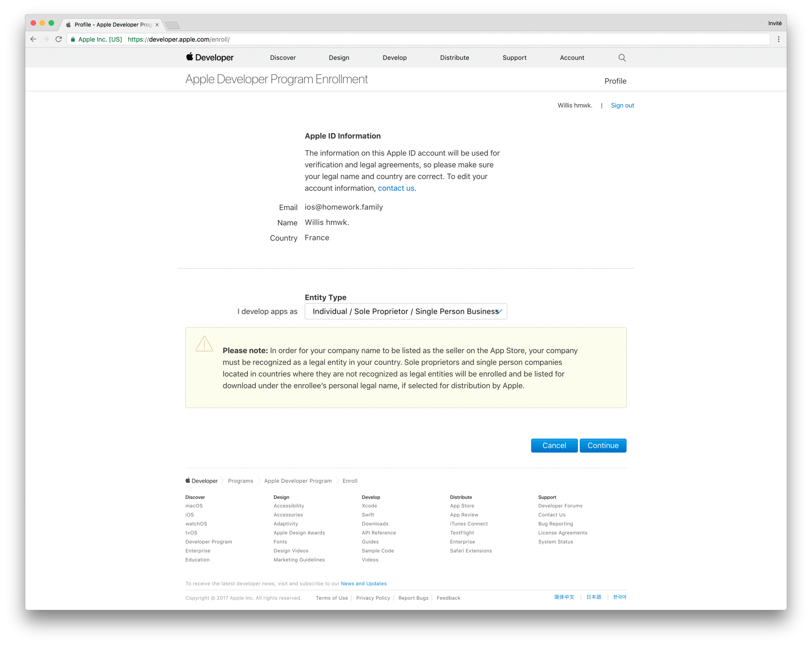Open the iTunes Connect footer link
Screen dimensions: 812x646
coord(469,524)
